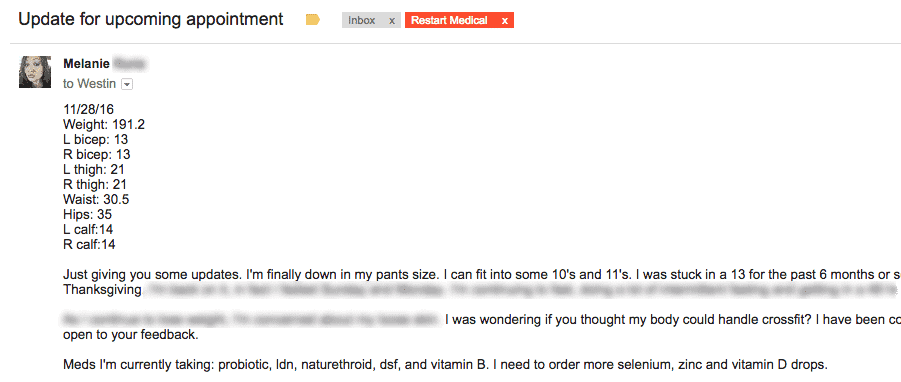The height and width of the screenshot is (382, 901).
Task: Toggle the yellow importance marker
Action: pyautogui.click(x=313, y=20)
